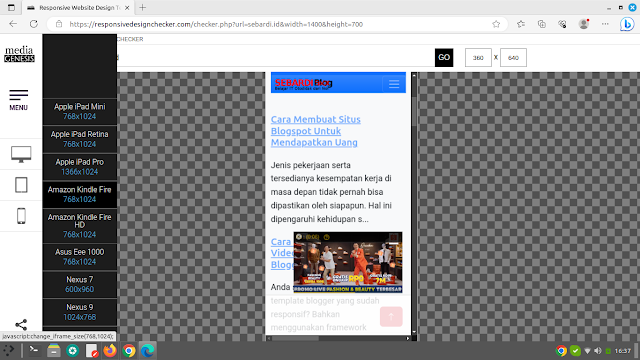
Task: Click the SEBARDI Blog logo
Action: [304, 84]
